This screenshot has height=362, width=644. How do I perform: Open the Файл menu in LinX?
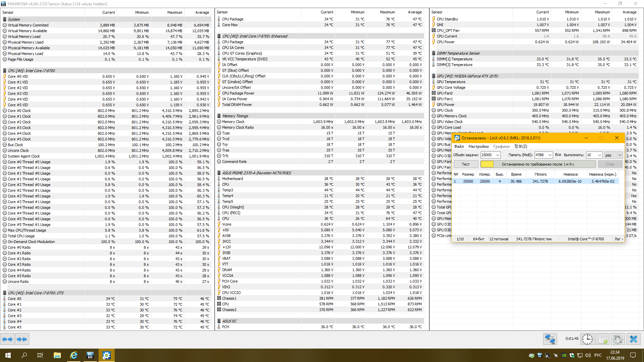459,146
